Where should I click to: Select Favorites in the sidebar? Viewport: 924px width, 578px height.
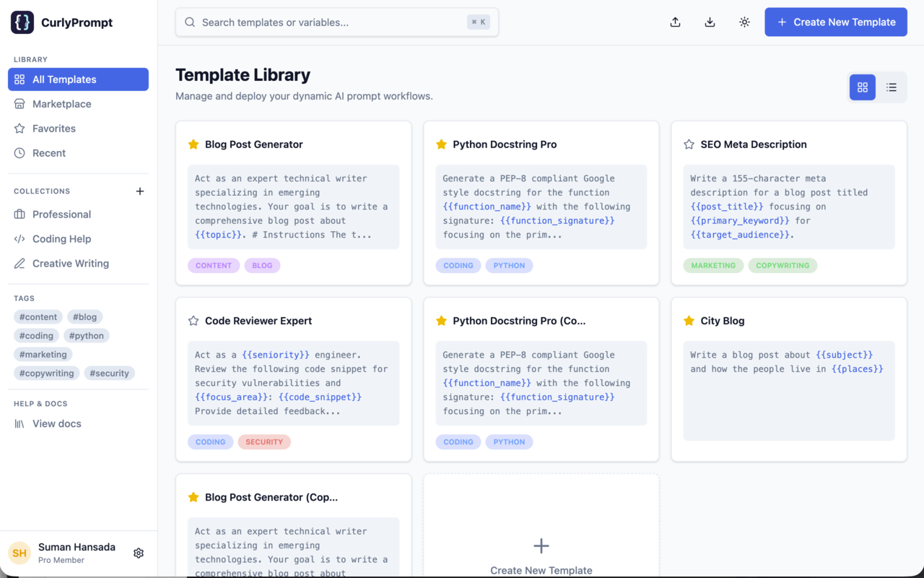pos(55,128)
